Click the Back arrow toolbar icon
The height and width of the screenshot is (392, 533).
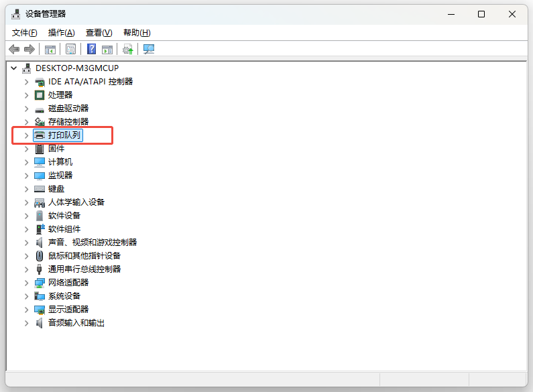coord(14,50)
